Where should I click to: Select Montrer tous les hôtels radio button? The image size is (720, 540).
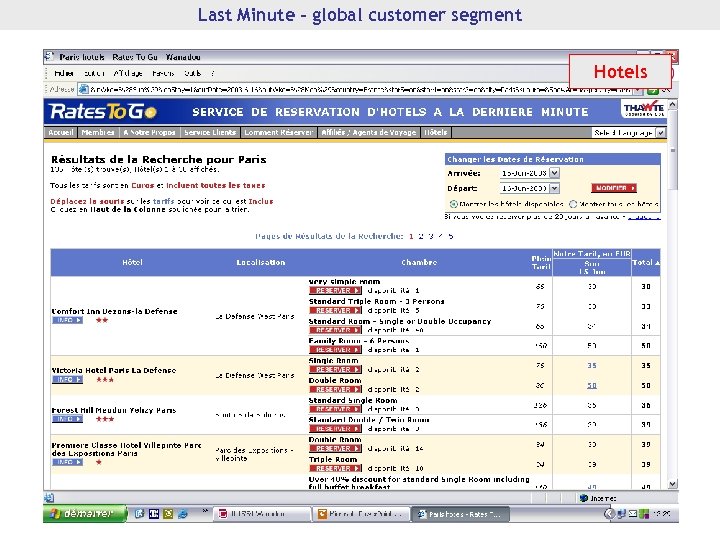(x=573, y=204)
